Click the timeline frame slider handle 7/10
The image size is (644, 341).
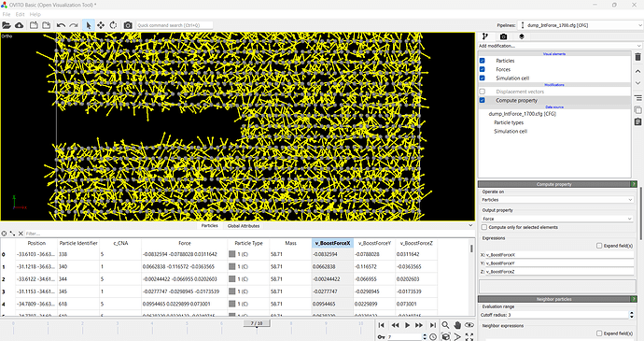257,323
